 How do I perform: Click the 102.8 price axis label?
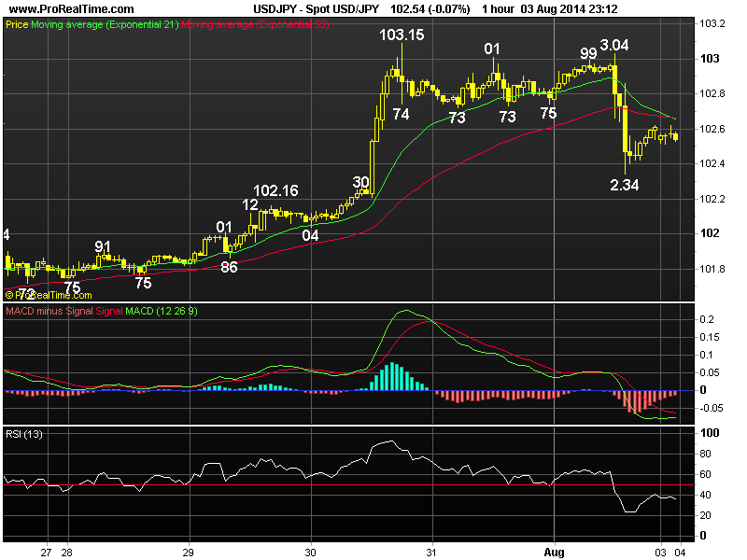[712, 94]
